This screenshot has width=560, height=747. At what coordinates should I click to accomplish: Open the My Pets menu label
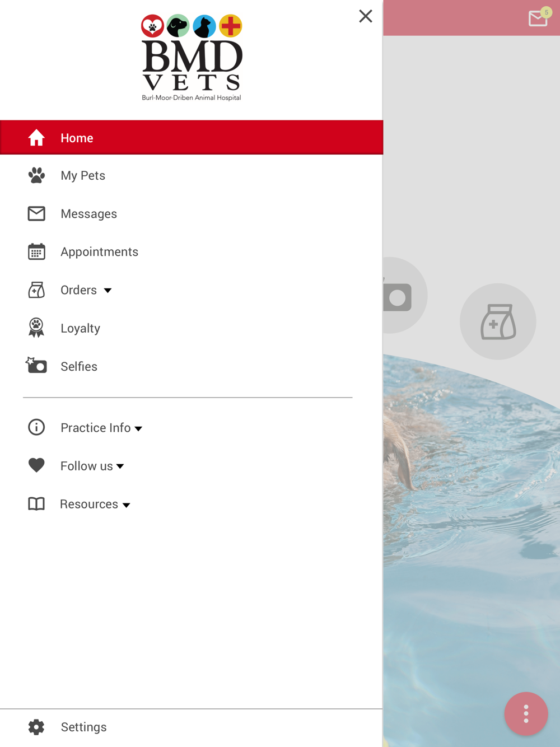(x=83, y=176)
